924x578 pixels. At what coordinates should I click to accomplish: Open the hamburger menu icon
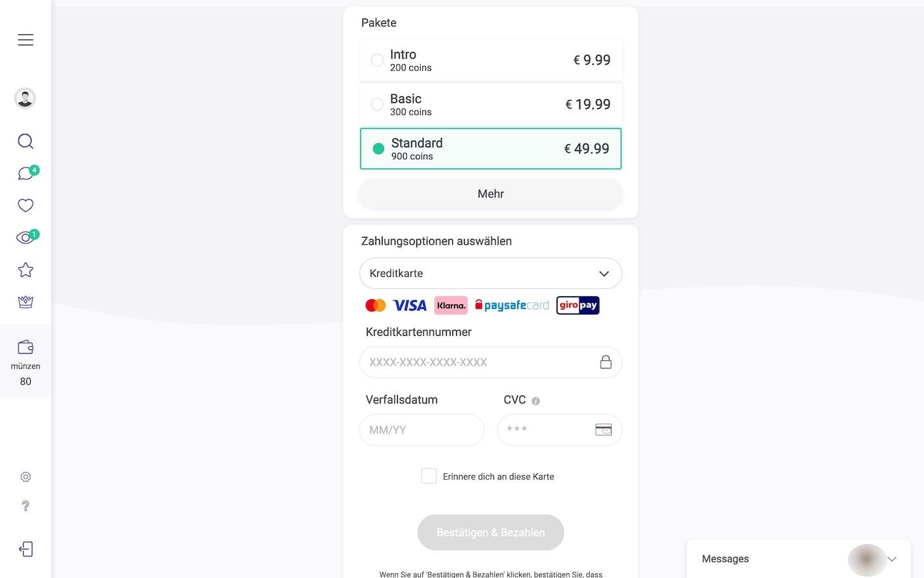coord(26,40)
